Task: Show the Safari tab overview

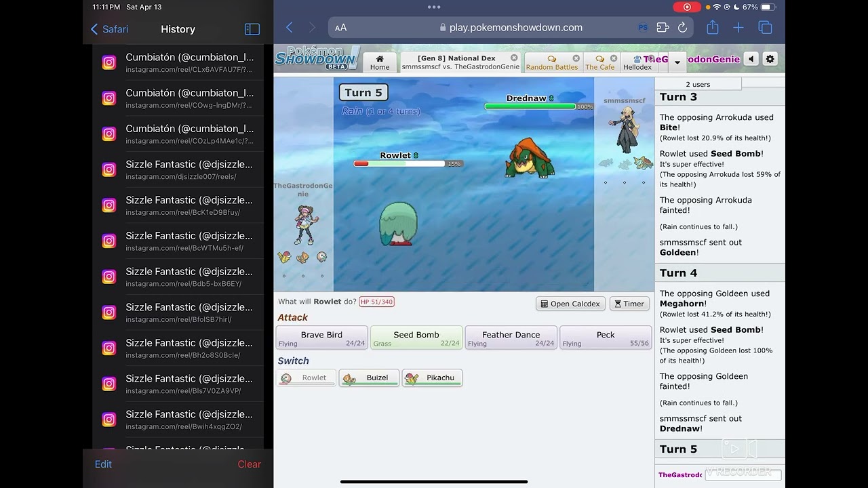Action: (x=766, y=28)
